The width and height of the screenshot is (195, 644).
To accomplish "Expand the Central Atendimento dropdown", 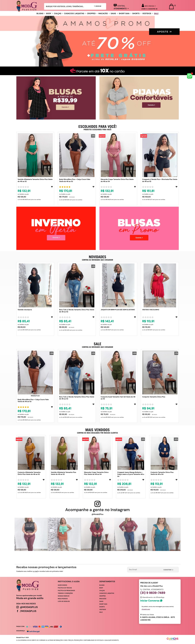I will 121,7.
